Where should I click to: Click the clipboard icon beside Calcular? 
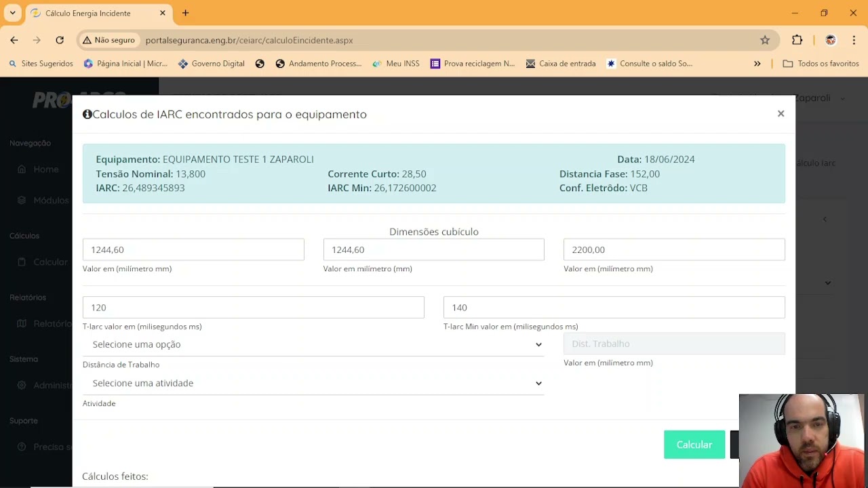tap(22, 262)
